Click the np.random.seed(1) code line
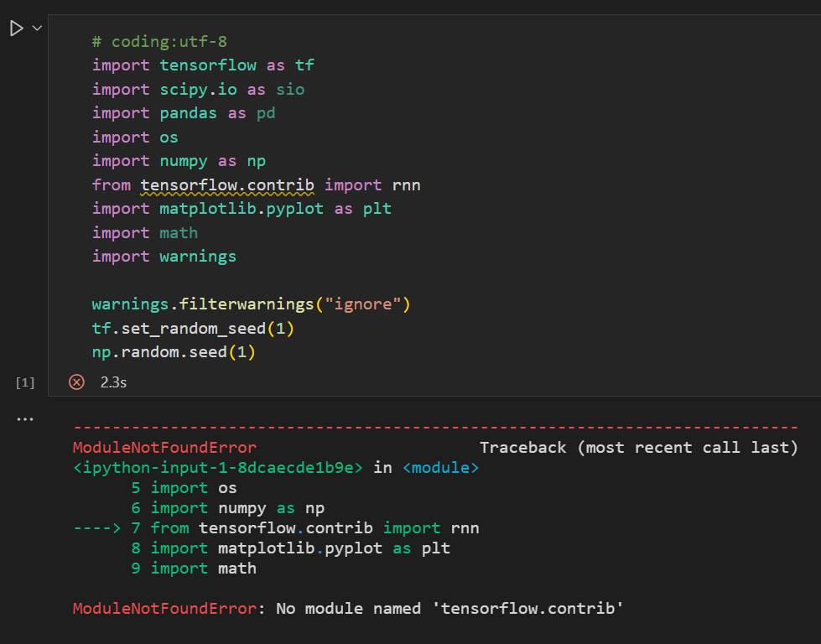The height and width of the screenshot is (644, 821). pyautogui.click(x=174, y=352)
